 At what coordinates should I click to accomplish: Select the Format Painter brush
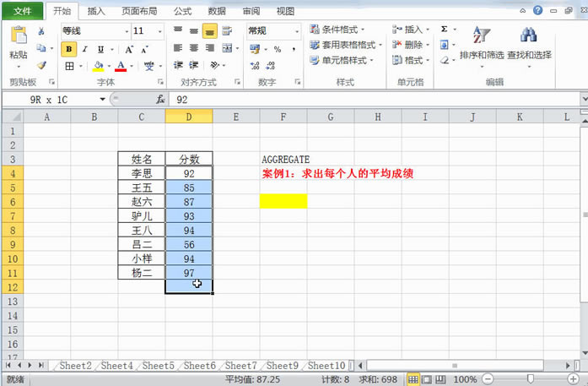[x=41, y=65]
